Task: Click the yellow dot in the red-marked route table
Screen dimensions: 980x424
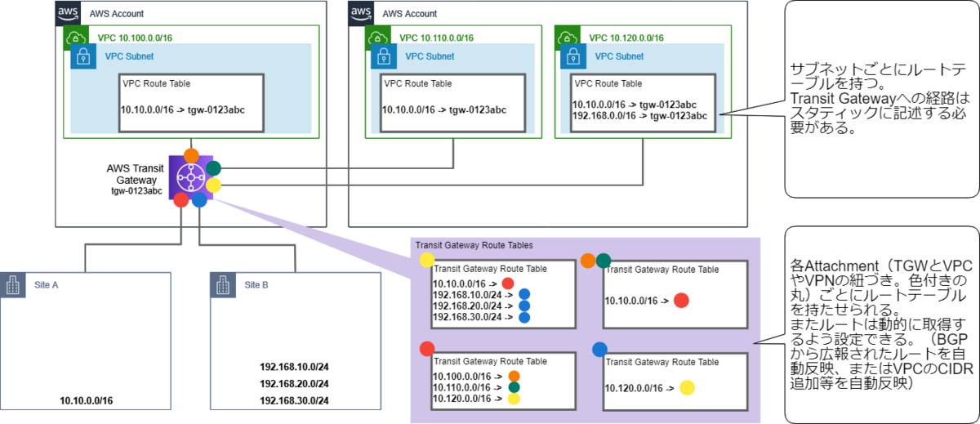Action: click(x=514, y=399)
